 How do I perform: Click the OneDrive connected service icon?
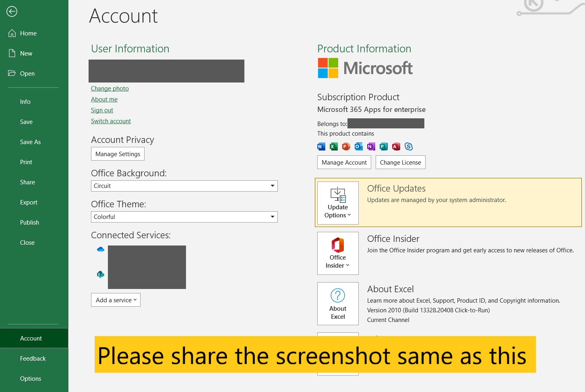(101, 250)
